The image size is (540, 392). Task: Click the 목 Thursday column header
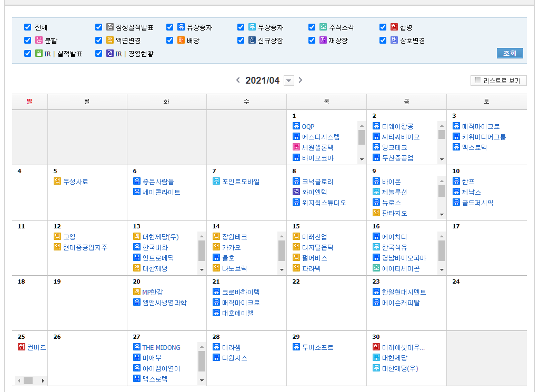coord(326,102)
